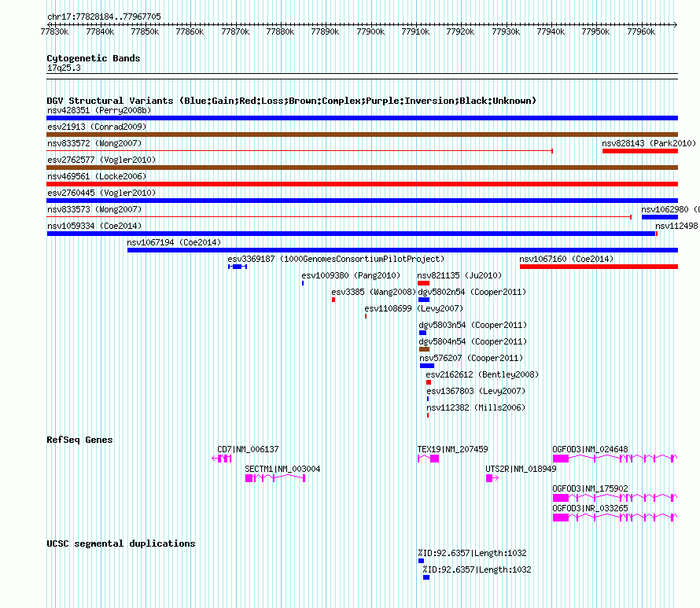
Task: Click the brown esv21913 complex bar
Action: click(x=362, y=134)
